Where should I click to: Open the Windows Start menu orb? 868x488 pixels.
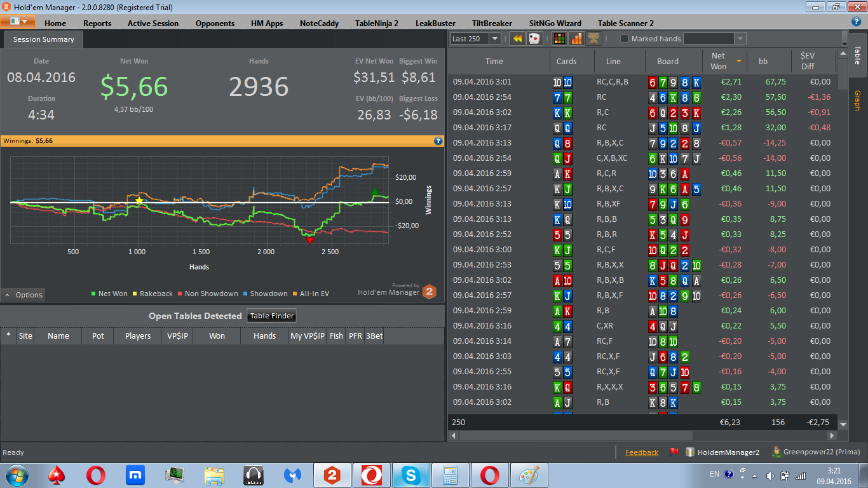click(16, 475)
